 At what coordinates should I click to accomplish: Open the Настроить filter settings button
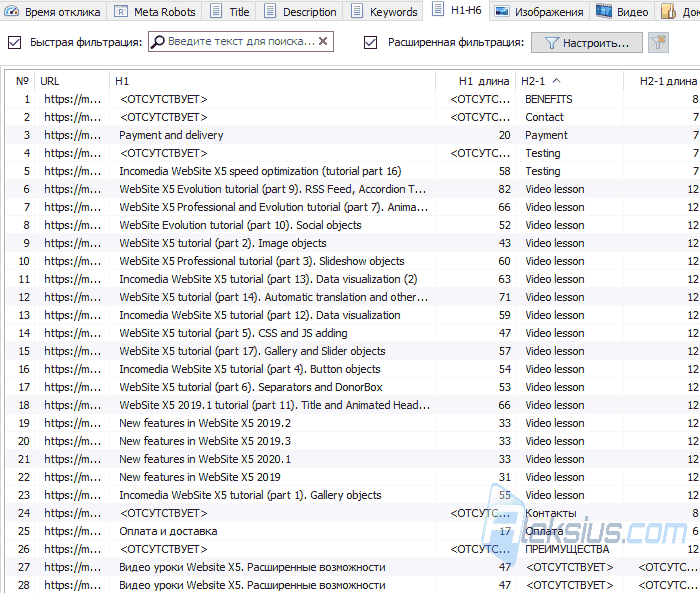coord(587,43)
